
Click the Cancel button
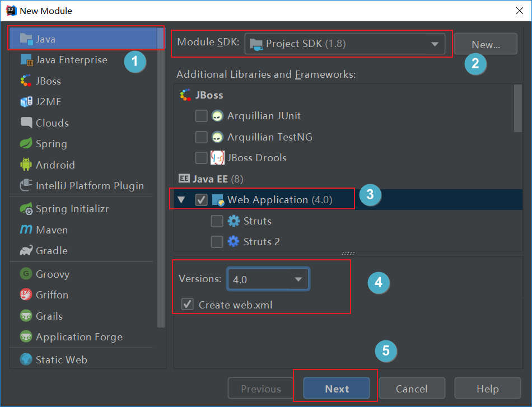(412, 389)
